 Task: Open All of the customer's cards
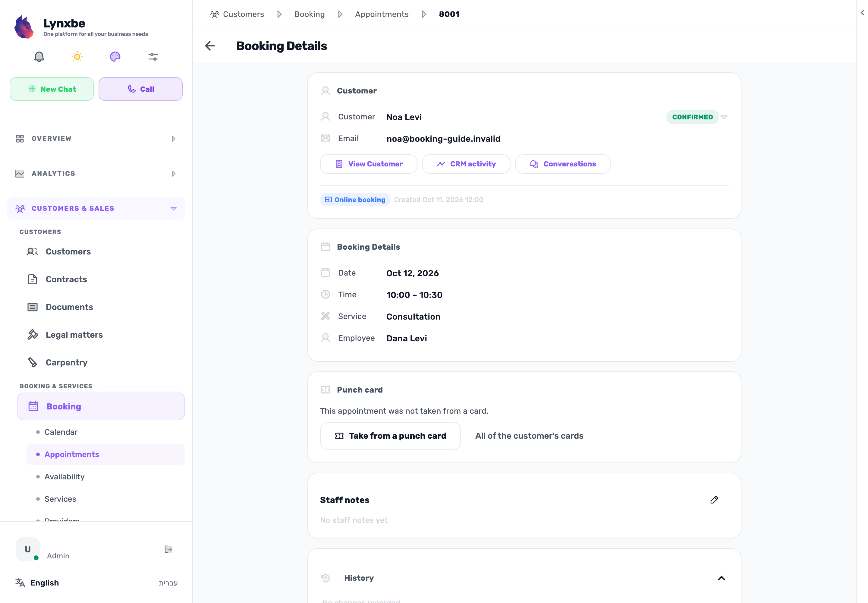click(529, 436)
